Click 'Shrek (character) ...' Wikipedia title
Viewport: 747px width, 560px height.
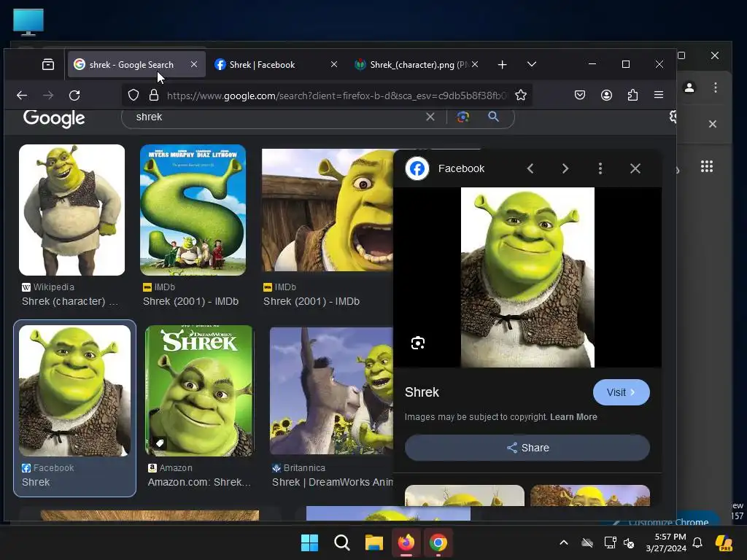point(69,301)
